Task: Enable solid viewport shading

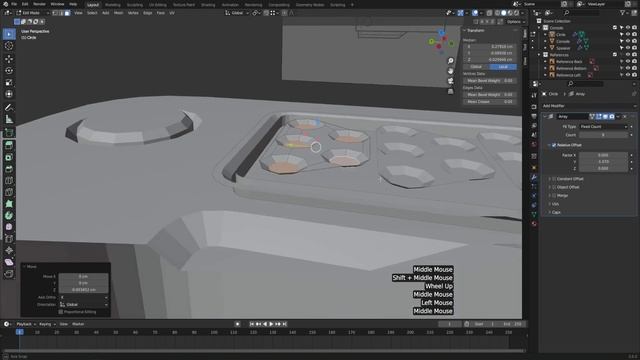Action: click(x=504, y=13)
